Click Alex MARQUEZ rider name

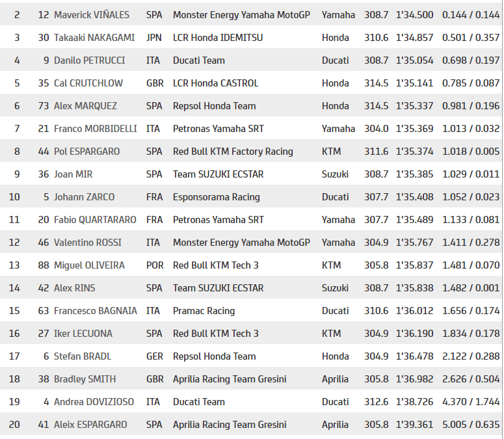click(x=85, y=106)
